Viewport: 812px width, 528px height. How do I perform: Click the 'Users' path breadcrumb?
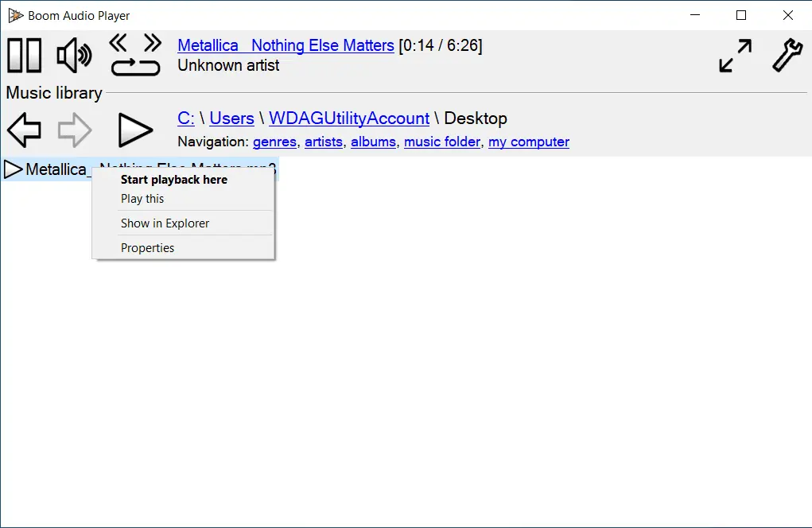tap(231, 118)
